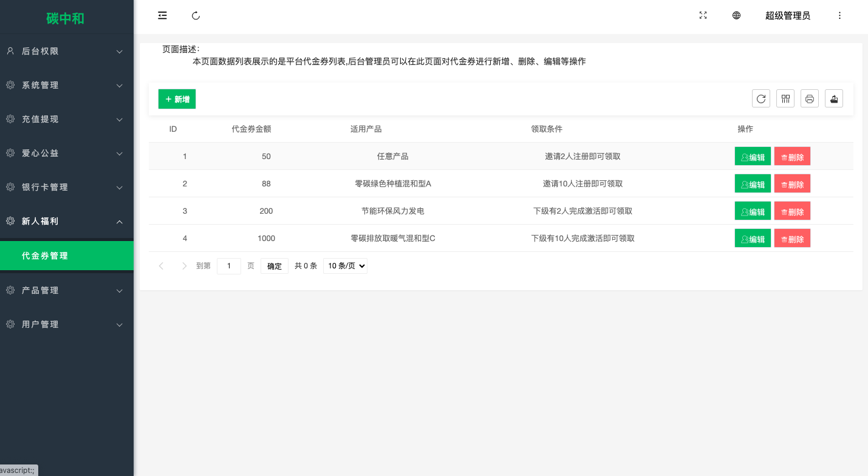Open the 10 条/页 page size dropdown
Image resolution: width=868 pixels, height=476 pixels.
coord(345,266)
